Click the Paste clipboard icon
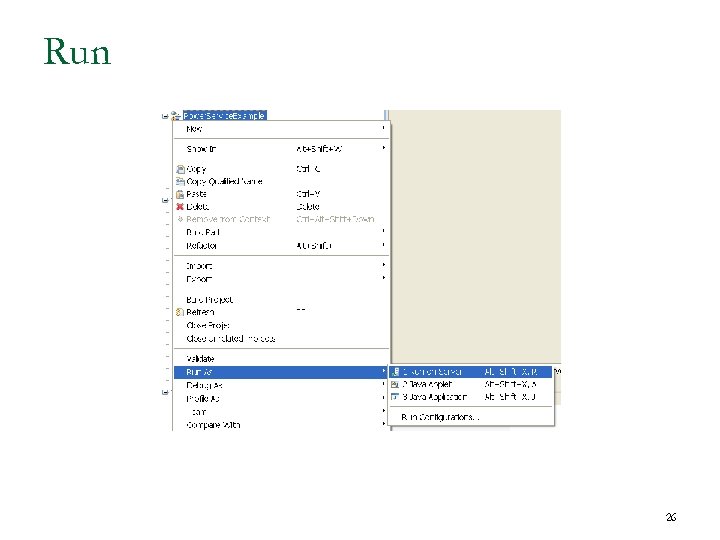 tap(180, 194)
